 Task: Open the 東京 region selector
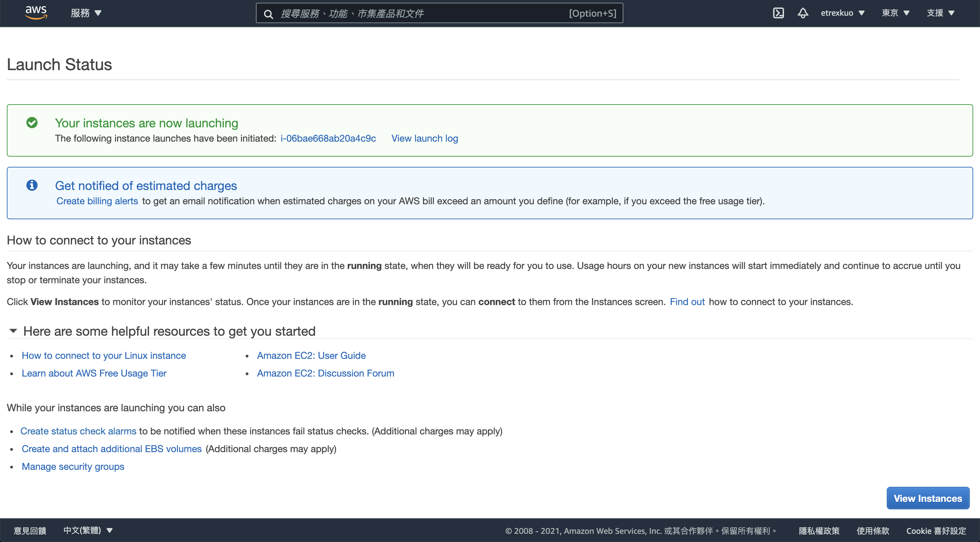coord(896,13)
